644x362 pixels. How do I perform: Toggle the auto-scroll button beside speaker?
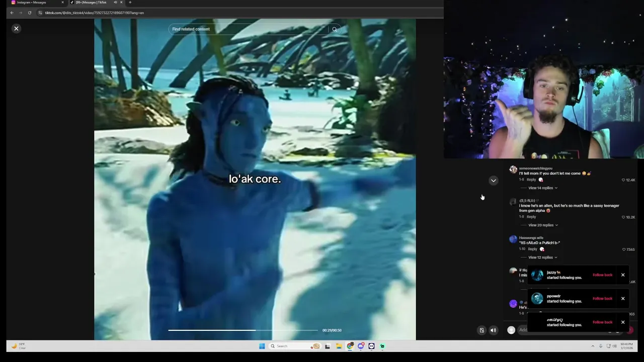pos(481,330)
